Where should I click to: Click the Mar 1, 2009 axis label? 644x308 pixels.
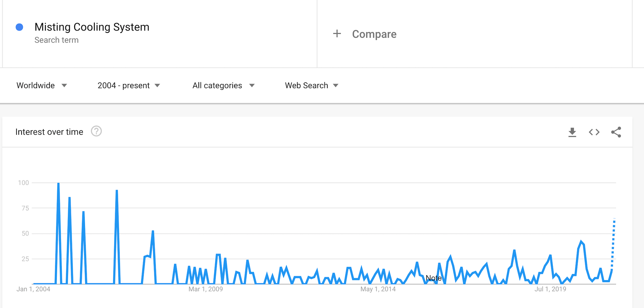tap(205, 289)
